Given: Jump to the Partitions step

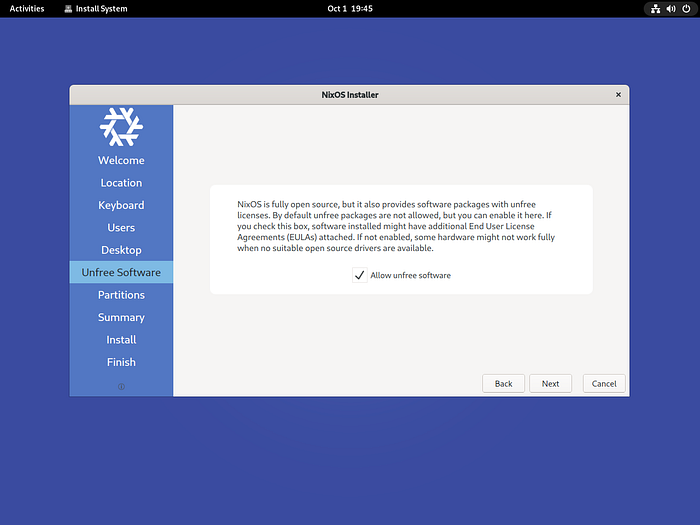Looking at the screenshot, I should (121, 295).
